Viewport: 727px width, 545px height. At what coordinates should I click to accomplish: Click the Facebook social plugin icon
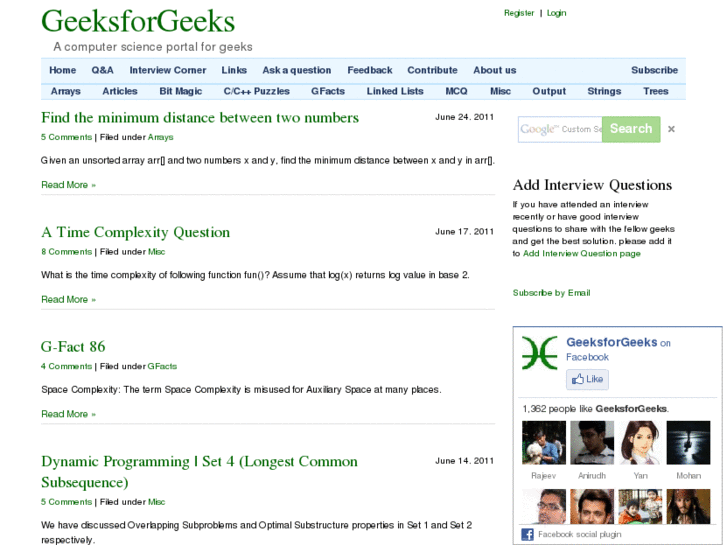527,534
